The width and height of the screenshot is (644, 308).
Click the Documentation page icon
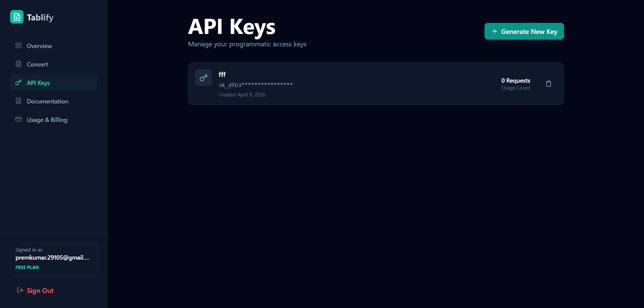point(18,101)
